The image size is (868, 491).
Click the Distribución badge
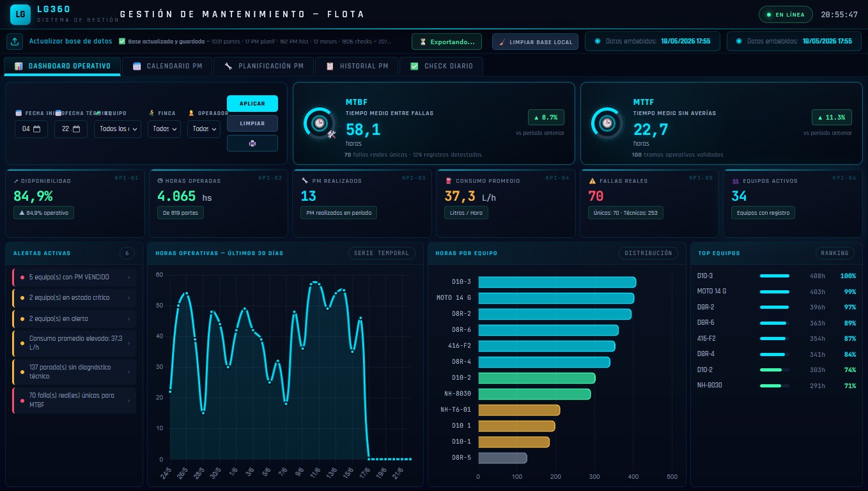pyautogui.click(x=648, y=253)
